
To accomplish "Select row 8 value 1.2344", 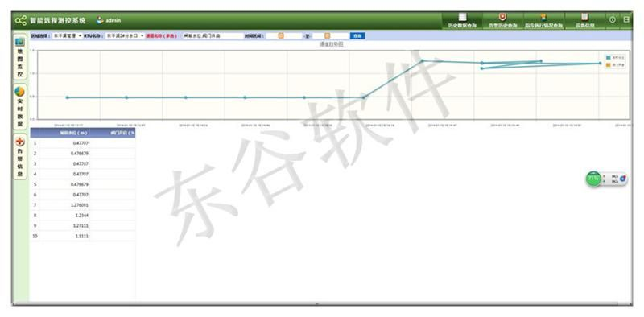I will coord(82,215).
